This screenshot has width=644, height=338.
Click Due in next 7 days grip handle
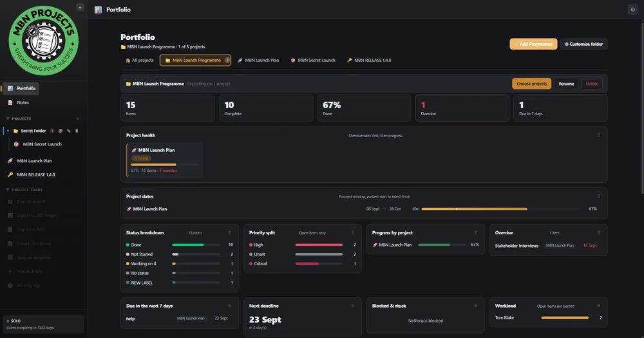click(x=230, y=306)
